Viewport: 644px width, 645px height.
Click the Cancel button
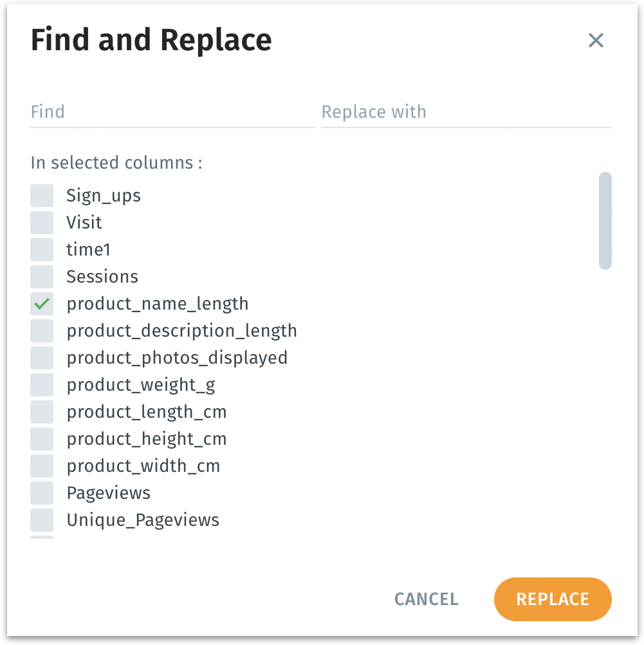[x=426, y=599]
